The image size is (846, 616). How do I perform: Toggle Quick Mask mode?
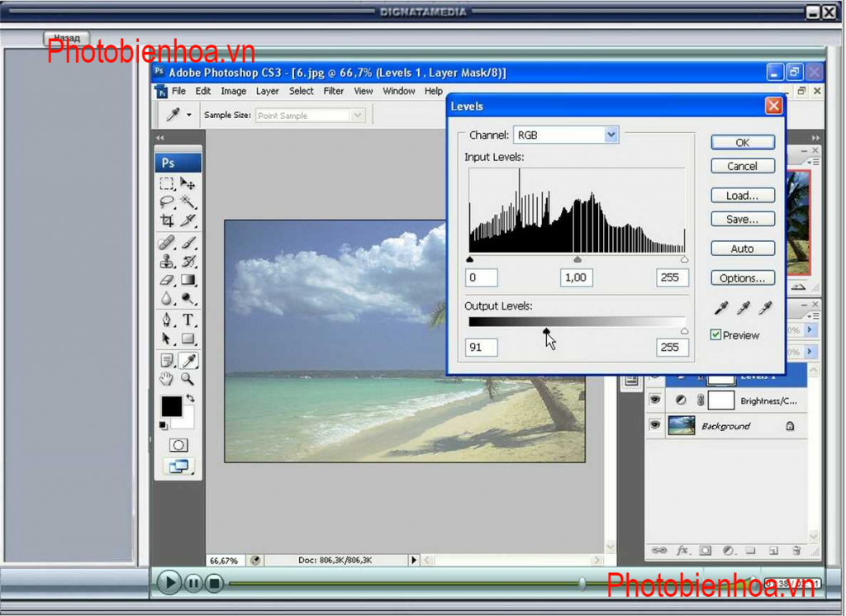178,445
